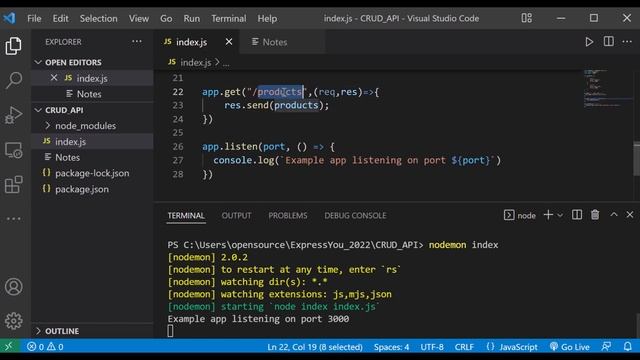Select the Terminal panel tab
Image resolution: width=640 pixels, height=360 pixels.
[186, 216]
